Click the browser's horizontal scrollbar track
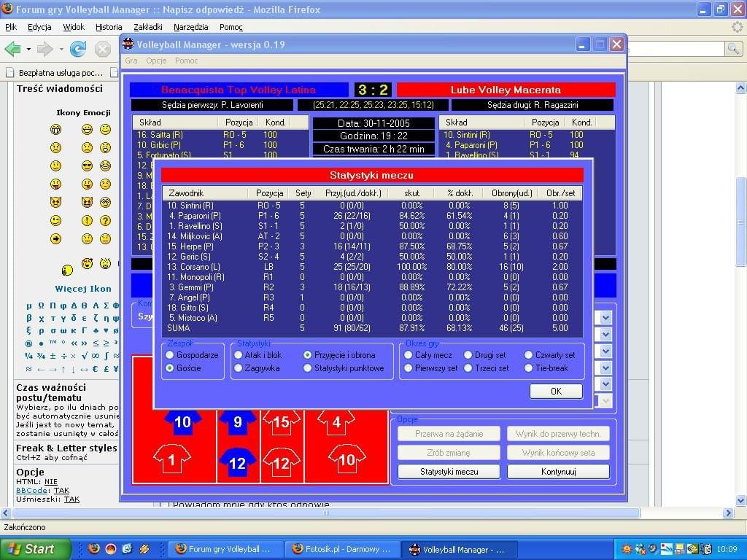 click(365, 513)
